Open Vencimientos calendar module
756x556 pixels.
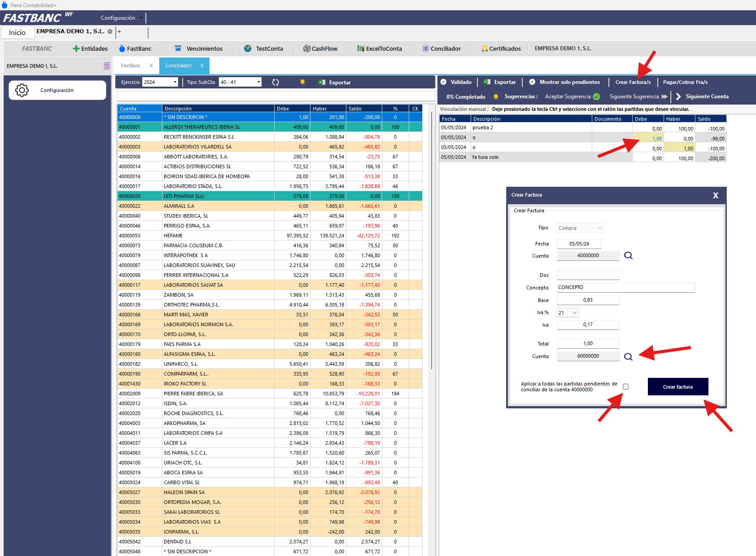[x=198, y=48]
